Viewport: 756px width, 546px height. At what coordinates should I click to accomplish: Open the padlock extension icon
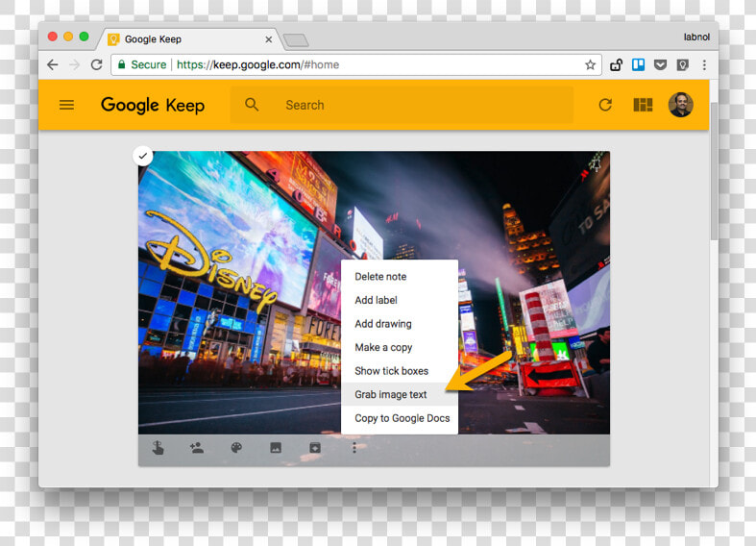(x=616, y=64)
